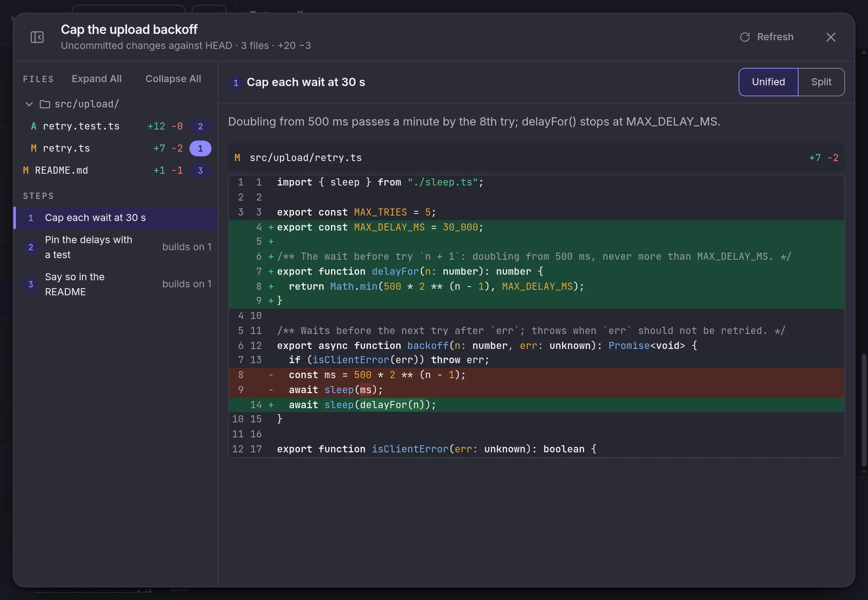Click Expand All files
Viewport: 868px width, 600px height.
[97, 79]
